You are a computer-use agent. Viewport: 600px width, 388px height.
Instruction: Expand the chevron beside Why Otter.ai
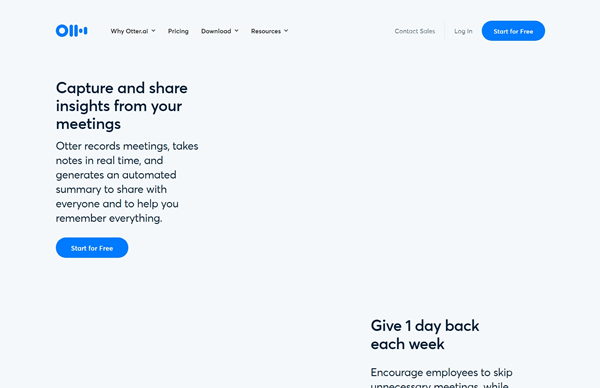coord(153,31)
